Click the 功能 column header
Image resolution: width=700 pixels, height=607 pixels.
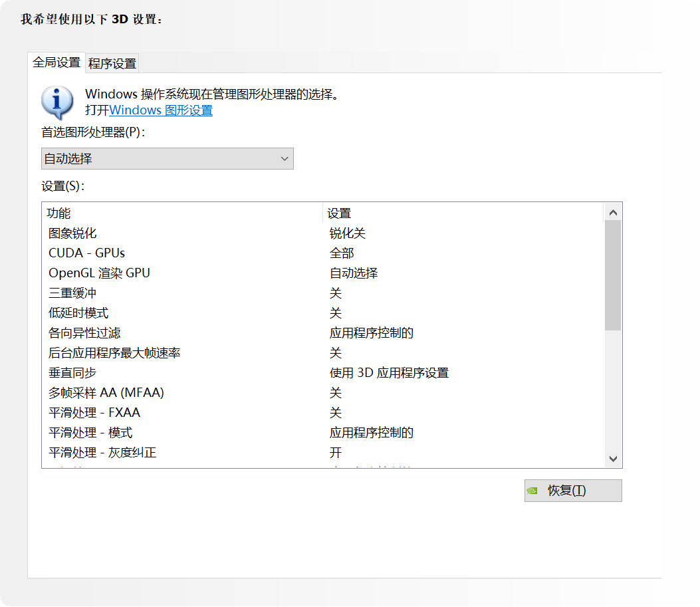[x=182, y=213]
